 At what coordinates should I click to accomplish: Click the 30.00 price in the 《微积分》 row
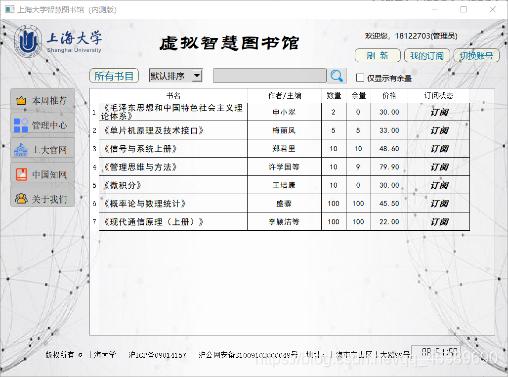click(389, 185)
